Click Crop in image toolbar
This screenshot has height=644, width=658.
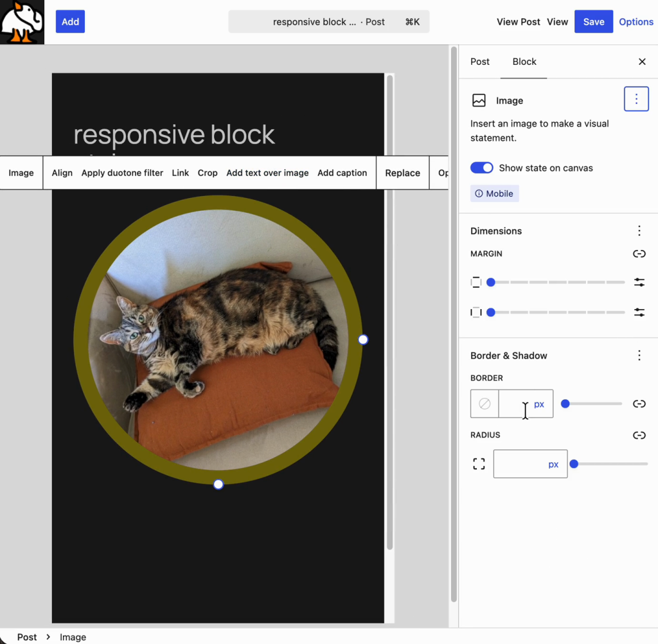[208, 173]
